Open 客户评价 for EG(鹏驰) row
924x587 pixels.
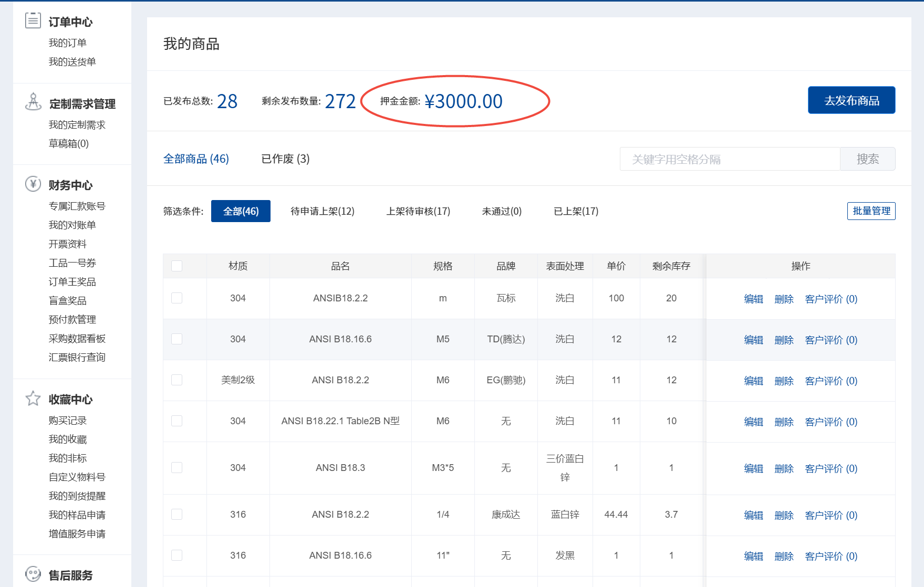830,381
